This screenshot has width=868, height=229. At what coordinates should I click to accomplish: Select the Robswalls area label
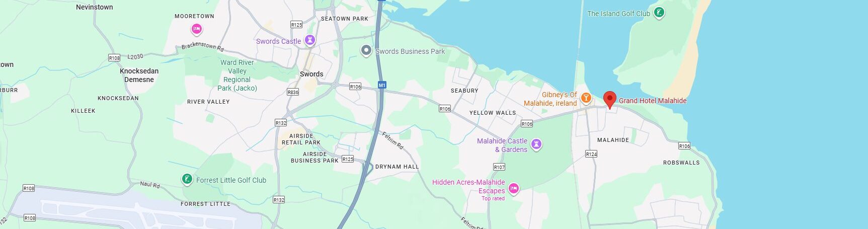pos(681,163)
